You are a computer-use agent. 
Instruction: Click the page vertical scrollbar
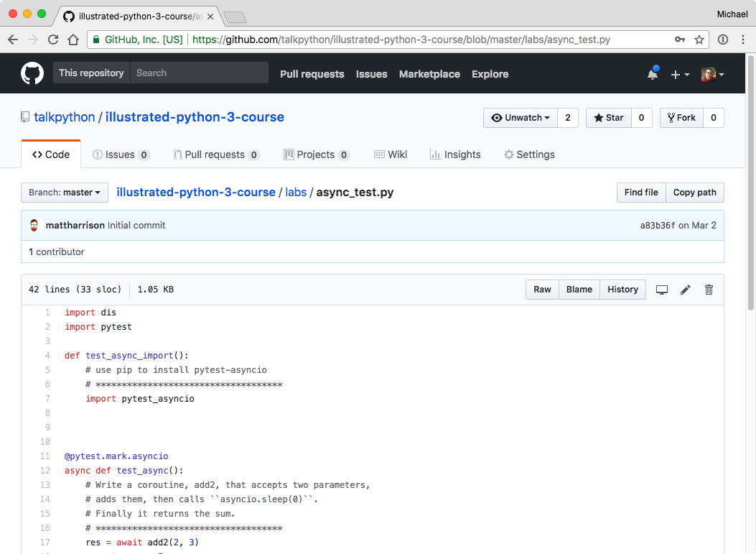751,183
